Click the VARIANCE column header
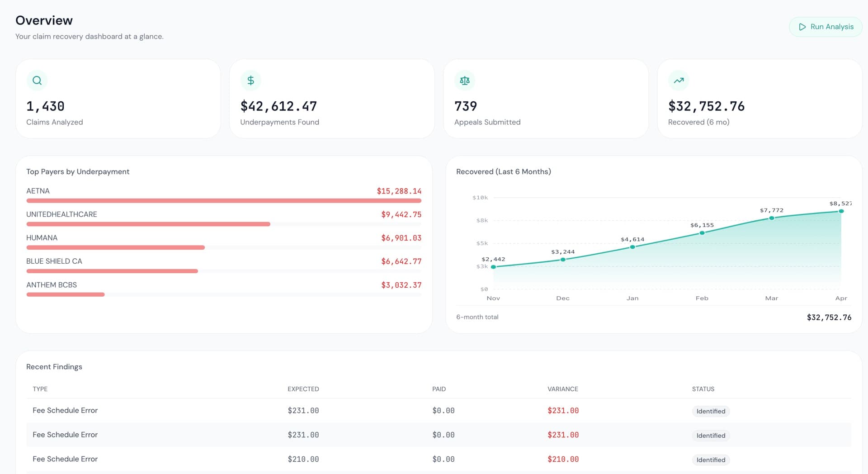 563,389
